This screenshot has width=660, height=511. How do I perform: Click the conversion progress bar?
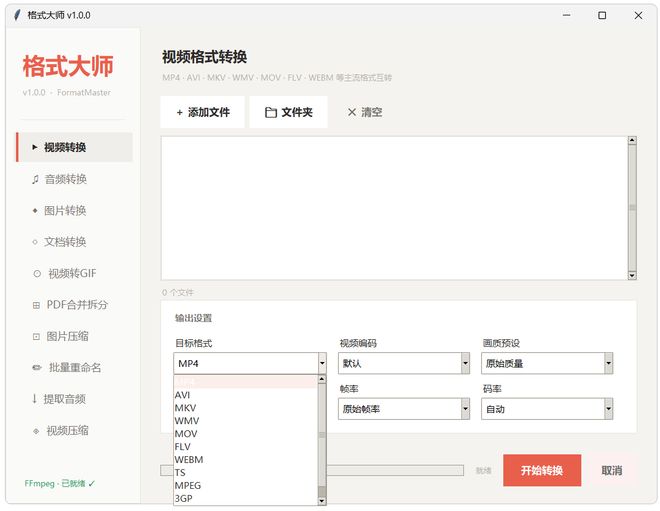pos(312,470)
